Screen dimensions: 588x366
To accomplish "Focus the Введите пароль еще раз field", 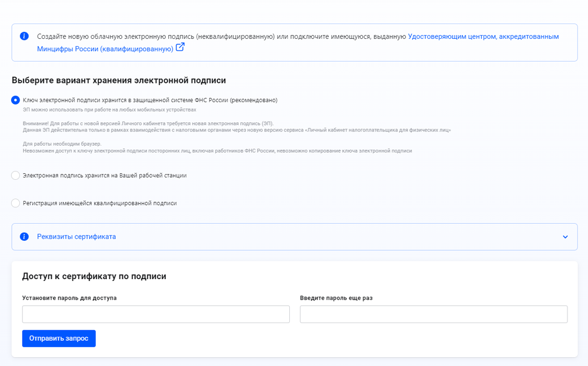I will click(434, 314).
